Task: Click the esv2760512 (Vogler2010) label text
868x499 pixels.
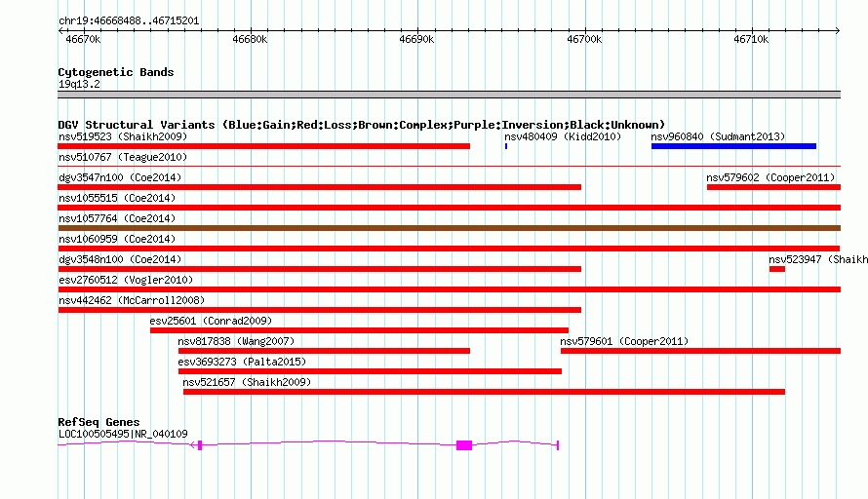Action: pos(126,280)
